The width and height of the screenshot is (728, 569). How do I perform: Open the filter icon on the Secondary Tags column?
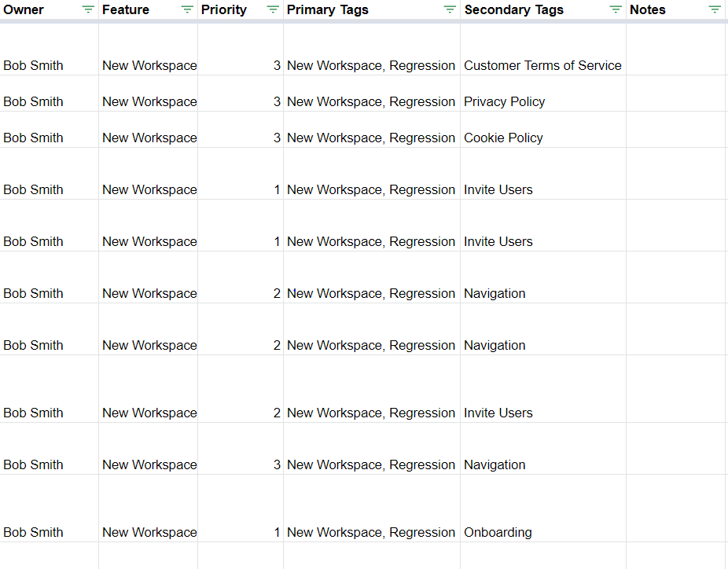pos(614,9)
